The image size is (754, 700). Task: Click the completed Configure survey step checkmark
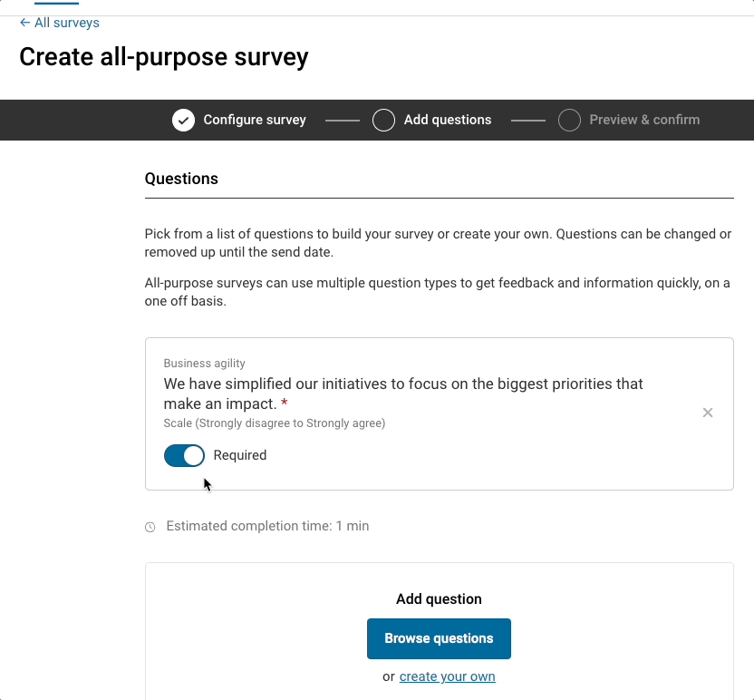[183, 120]
